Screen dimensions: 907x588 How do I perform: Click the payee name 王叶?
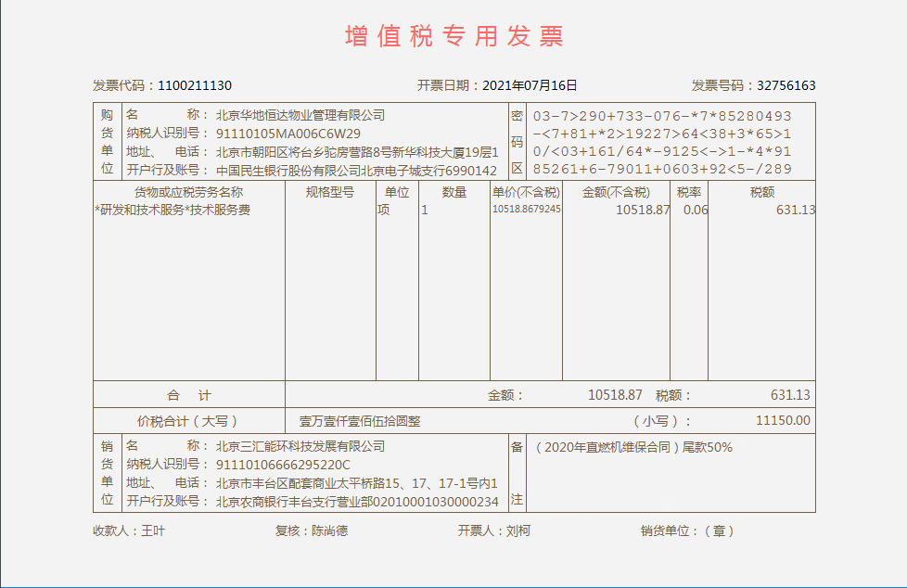click(152, 531)
